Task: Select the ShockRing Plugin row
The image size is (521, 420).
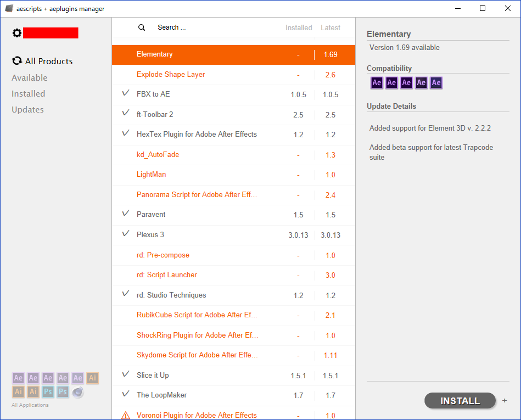Action: point(233,335)
